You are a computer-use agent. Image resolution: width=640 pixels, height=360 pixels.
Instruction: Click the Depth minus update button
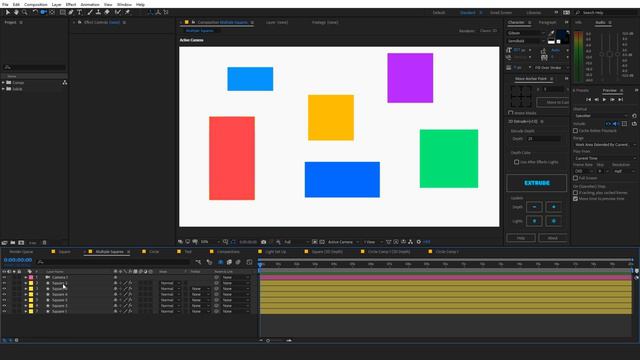point(534,207)
